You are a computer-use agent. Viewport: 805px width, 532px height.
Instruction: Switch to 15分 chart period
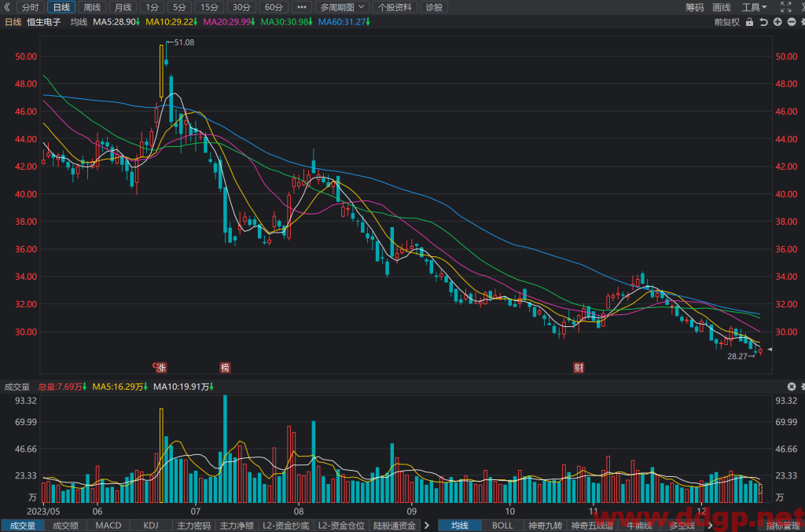click(209, 7)
